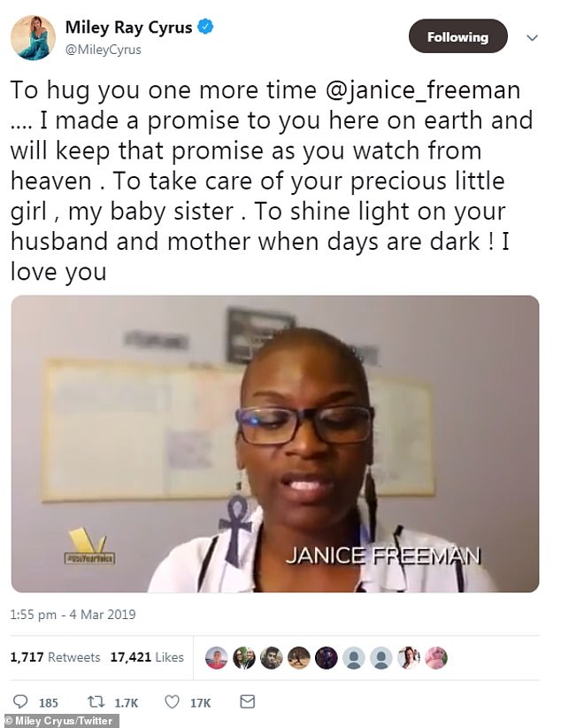This screenshot has width=561, height=728.
Task: Click the blue verified badge
Action: [205, 27]
